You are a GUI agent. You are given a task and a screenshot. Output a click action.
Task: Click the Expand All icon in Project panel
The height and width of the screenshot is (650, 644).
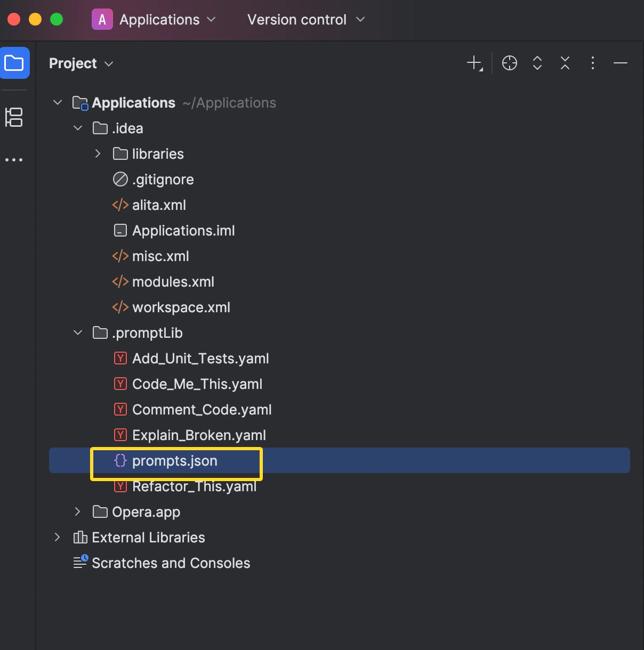point(537,63)
